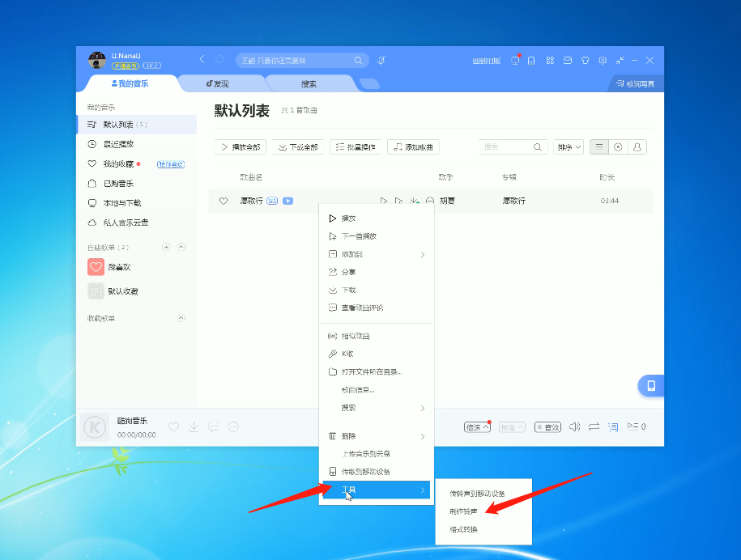Toggle the 音效 sound effects button
Viewport: 741px width, 560px height.
547,426
